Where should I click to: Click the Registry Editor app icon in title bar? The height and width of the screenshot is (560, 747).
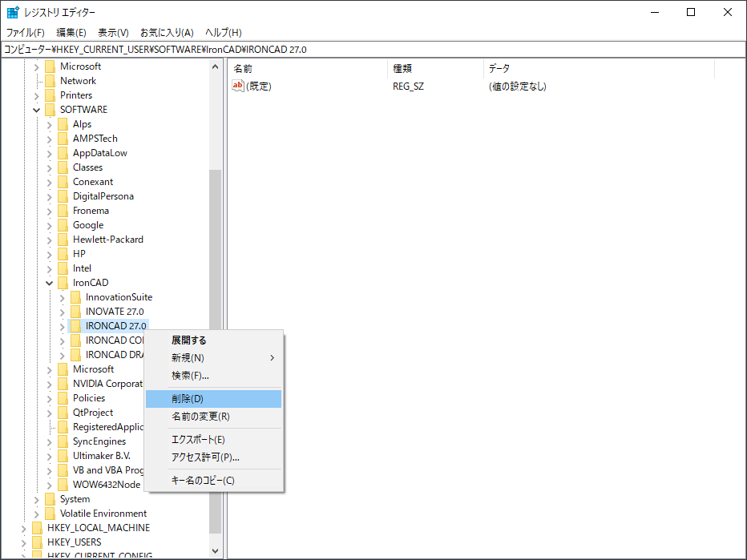(13, 12)
